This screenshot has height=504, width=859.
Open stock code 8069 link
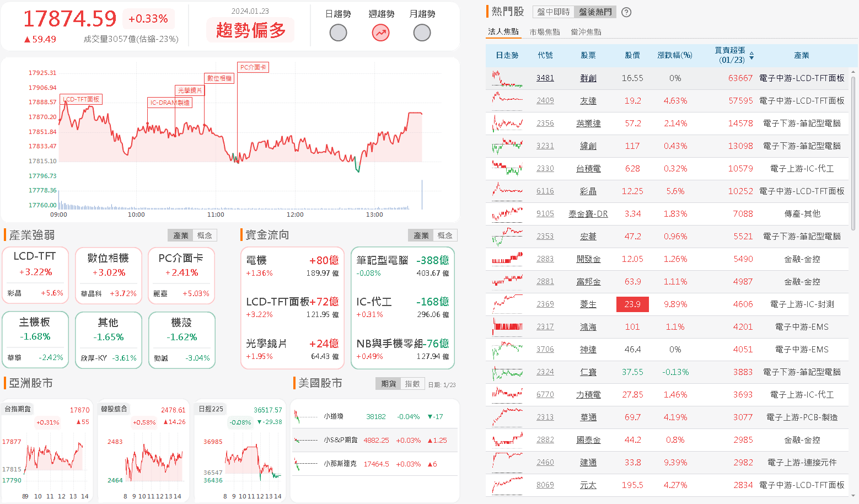[x=545, y=485]
